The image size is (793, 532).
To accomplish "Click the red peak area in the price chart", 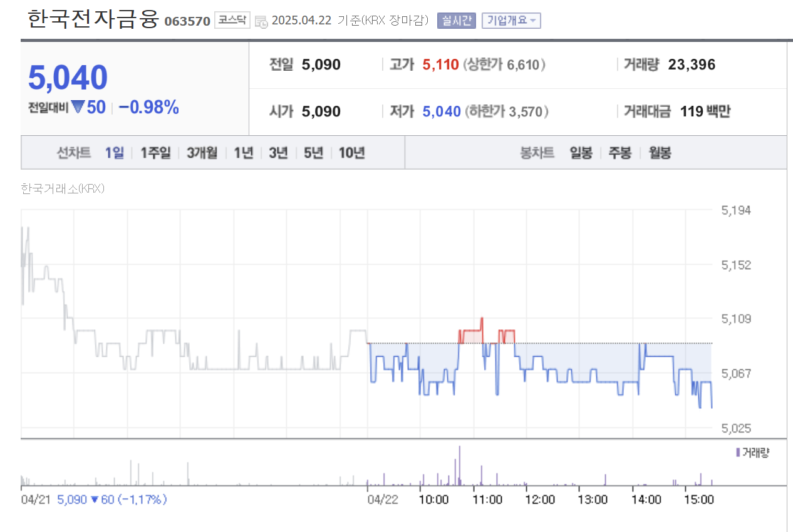I will pyautogui.click(x=473, y=335).
